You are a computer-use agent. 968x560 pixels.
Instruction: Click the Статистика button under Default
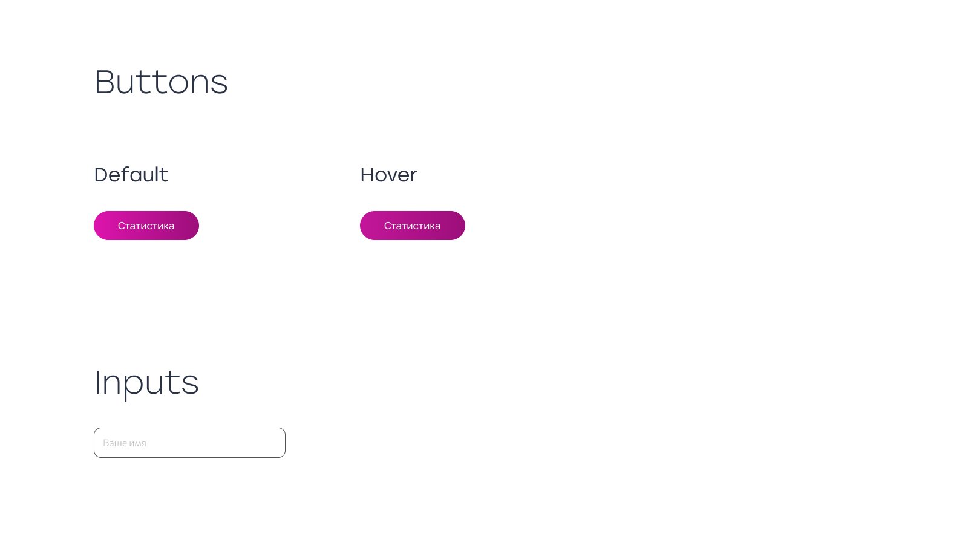[146, 226]
